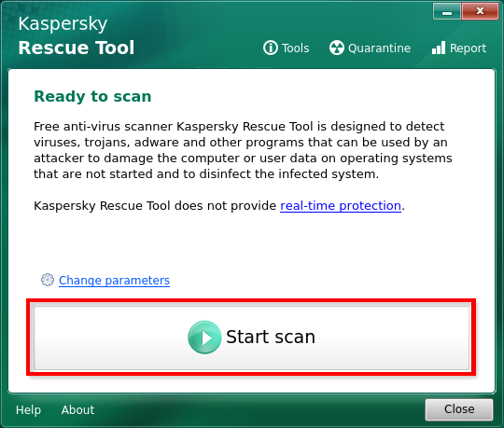Click the green play icon
Screen dimensions: 504x428
tap(204, 338)
